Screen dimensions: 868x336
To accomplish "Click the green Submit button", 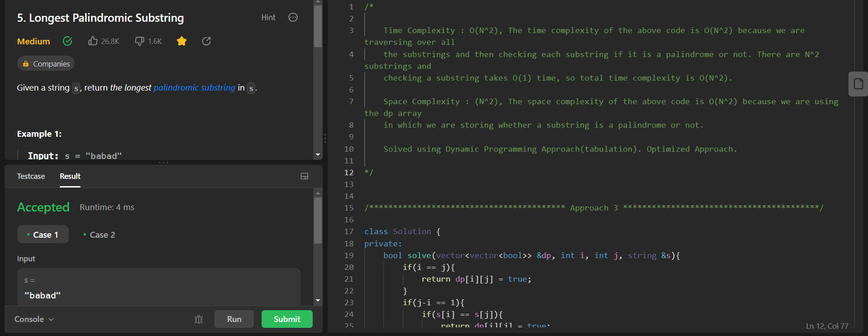I will 287,319.
